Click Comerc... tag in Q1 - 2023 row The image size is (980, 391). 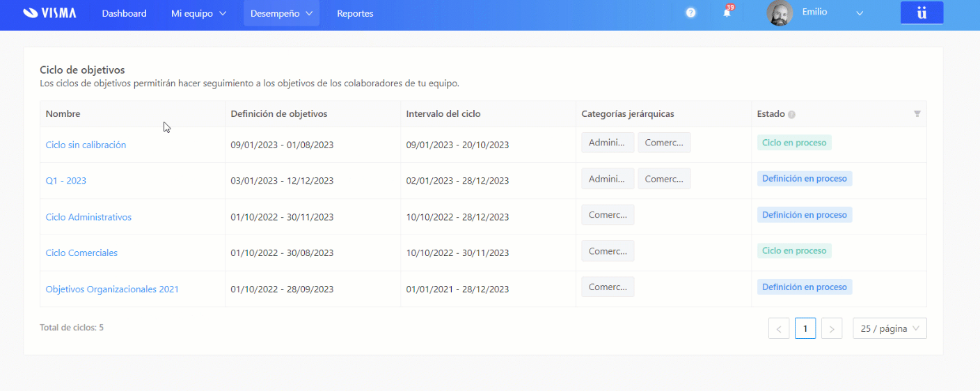point(664,179)
